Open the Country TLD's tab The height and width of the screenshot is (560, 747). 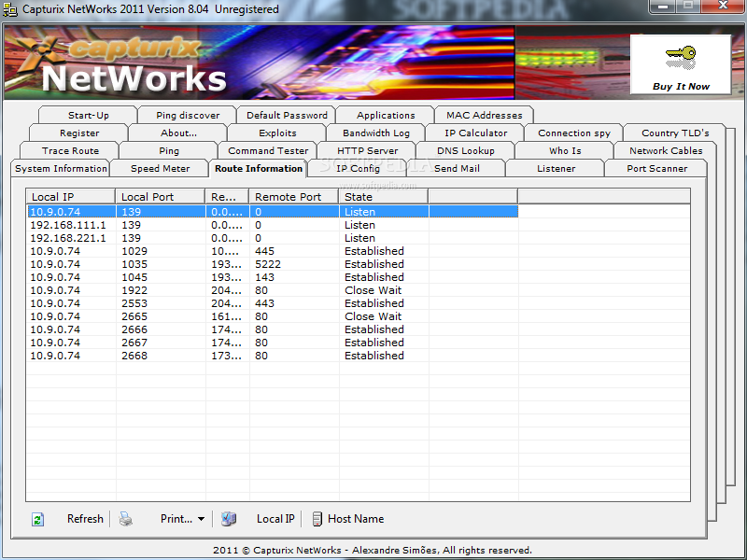[x=675, y=133]
